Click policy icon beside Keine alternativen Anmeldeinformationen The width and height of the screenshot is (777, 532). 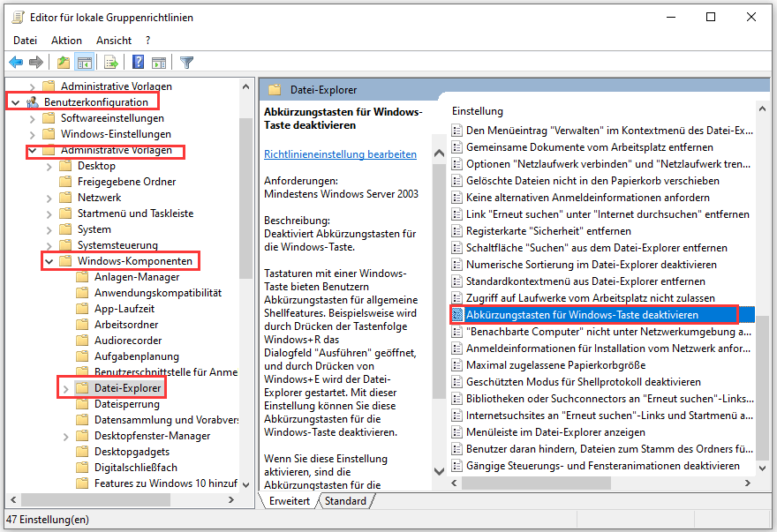pyautogui.click(x=456, y=198)
